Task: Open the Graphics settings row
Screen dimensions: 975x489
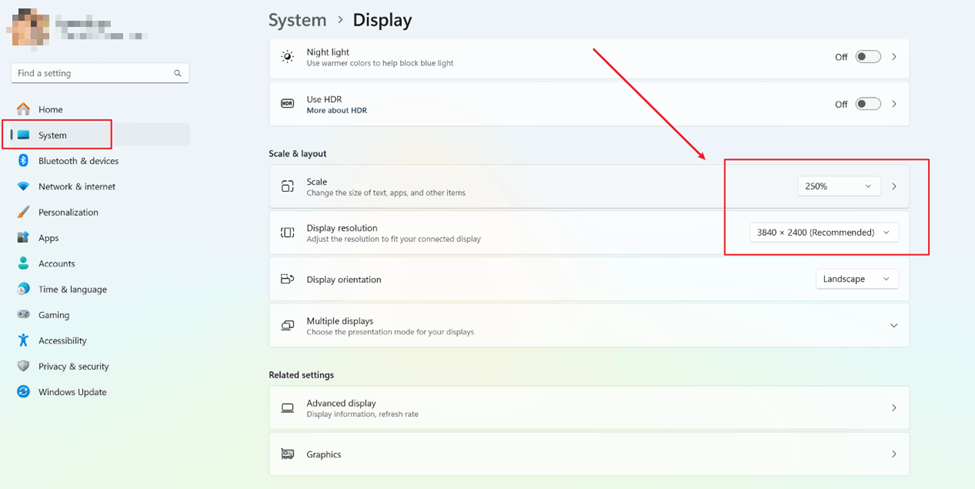Action: [x=589, y=454]
